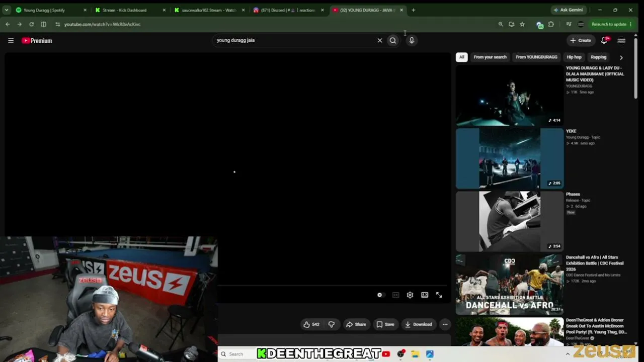Open video player settings gear

click(x=410, y=295)
